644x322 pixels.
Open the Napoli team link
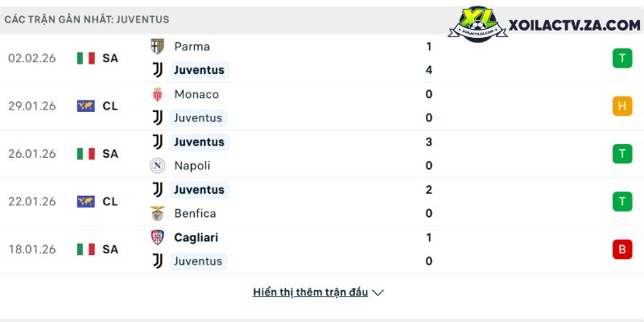click(192, 166)
